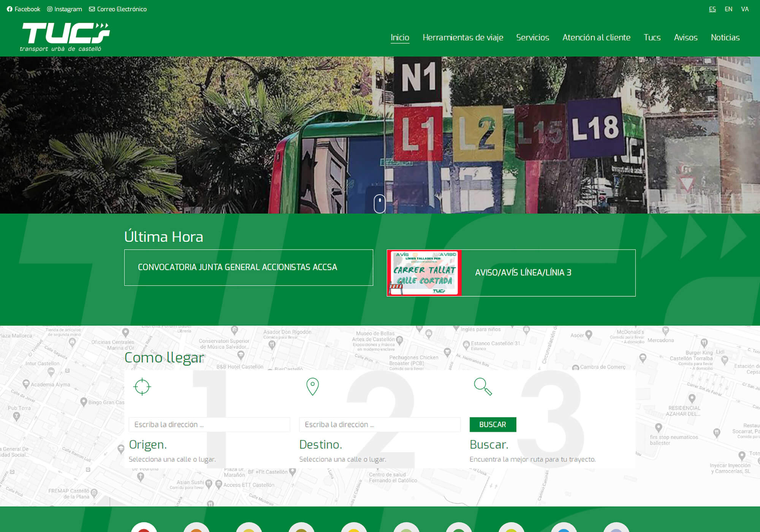The height and width of the screenshot is (532, 760).
Task: Open the Instagram icon link
Action: (50, 9)
